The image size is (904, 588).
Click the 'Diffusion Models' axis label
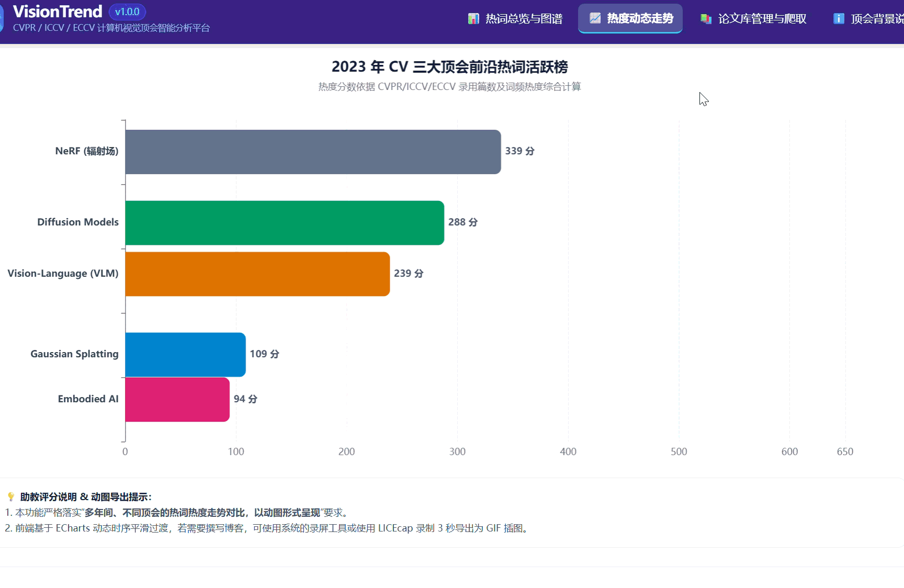click(78, 222)
